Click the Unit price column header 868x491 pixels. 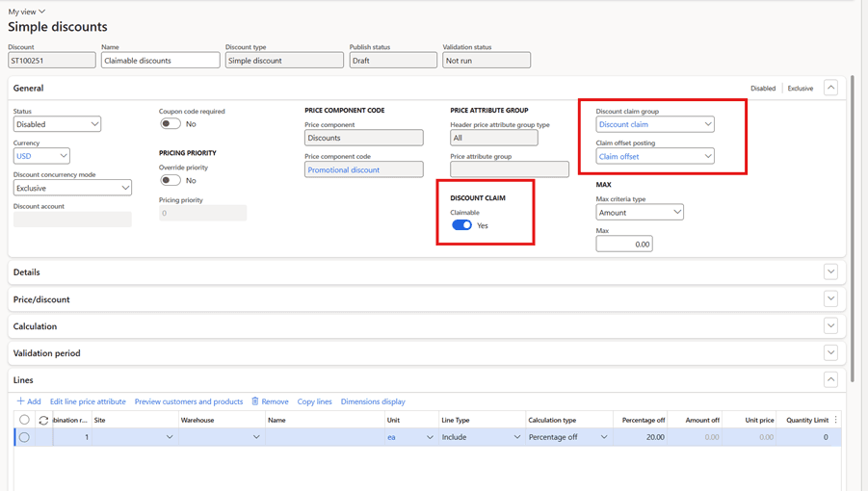point(750,420)
